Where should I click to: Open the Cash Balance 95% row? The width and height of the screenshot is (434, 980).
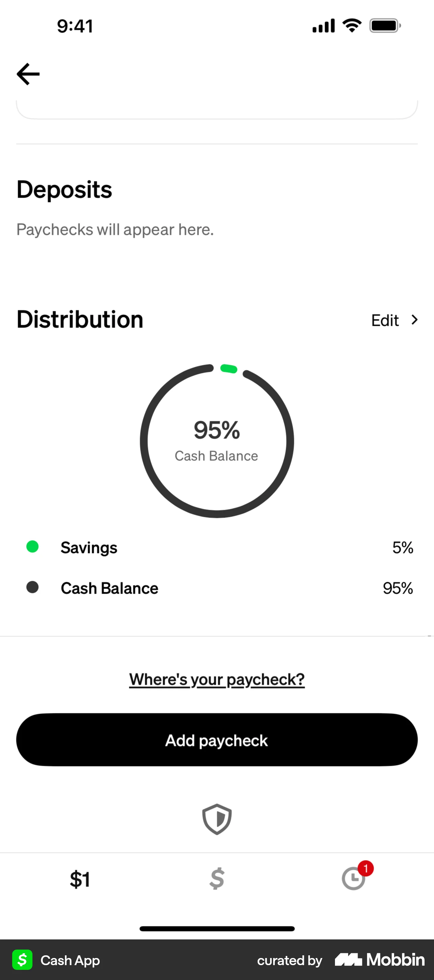[x=216, y=588]
